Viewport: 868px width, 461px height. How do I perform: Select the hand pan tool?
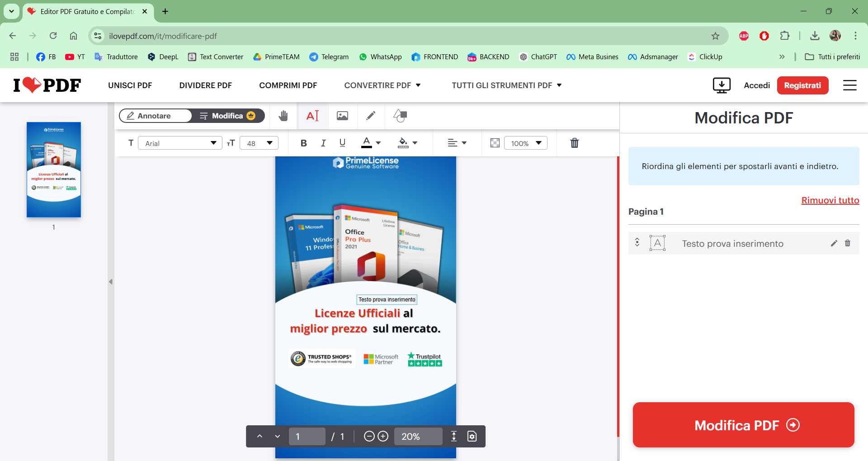[283, 116]
